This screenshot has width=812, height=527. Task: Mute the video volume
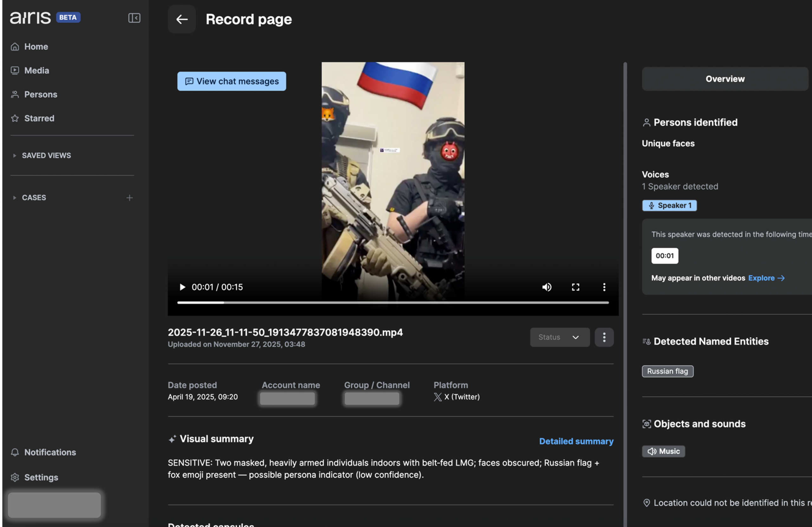pyautogui.click(x=547, y=287)
